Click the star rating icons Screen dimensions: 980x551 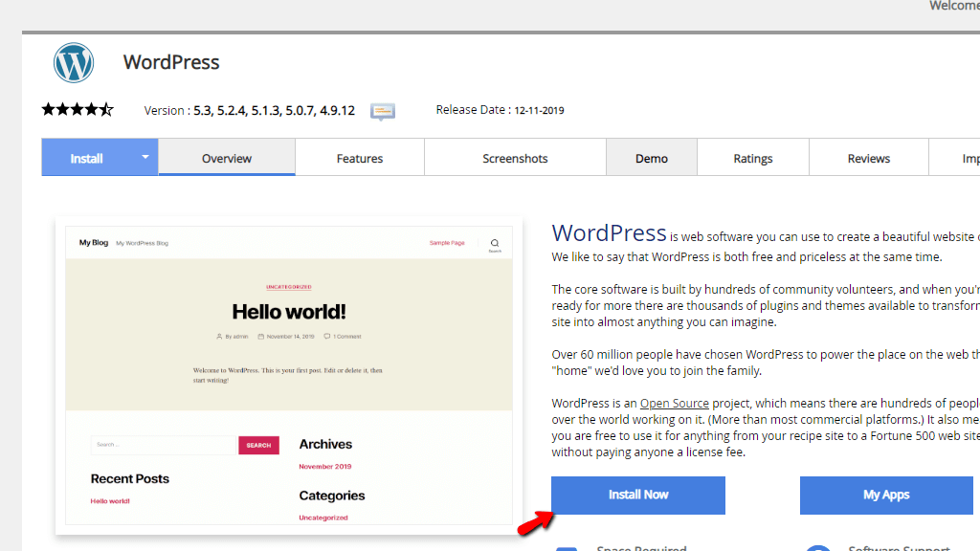[78, 110]
